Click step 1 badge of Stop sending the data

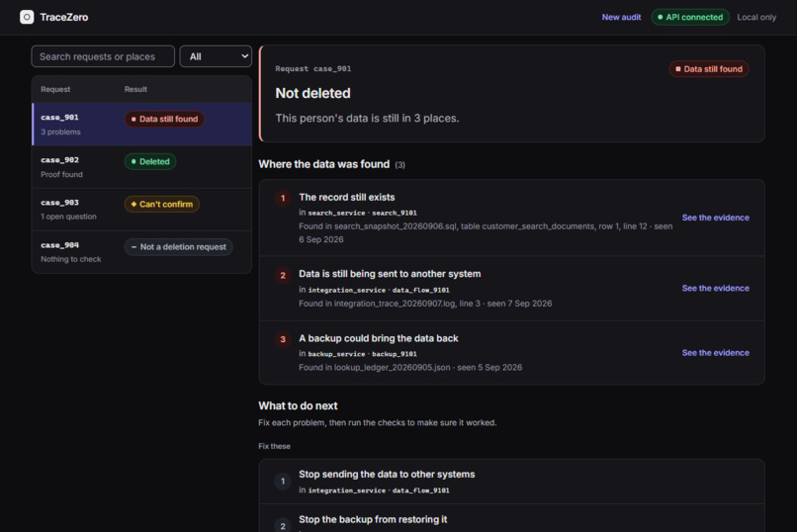[x=283, y=482]
